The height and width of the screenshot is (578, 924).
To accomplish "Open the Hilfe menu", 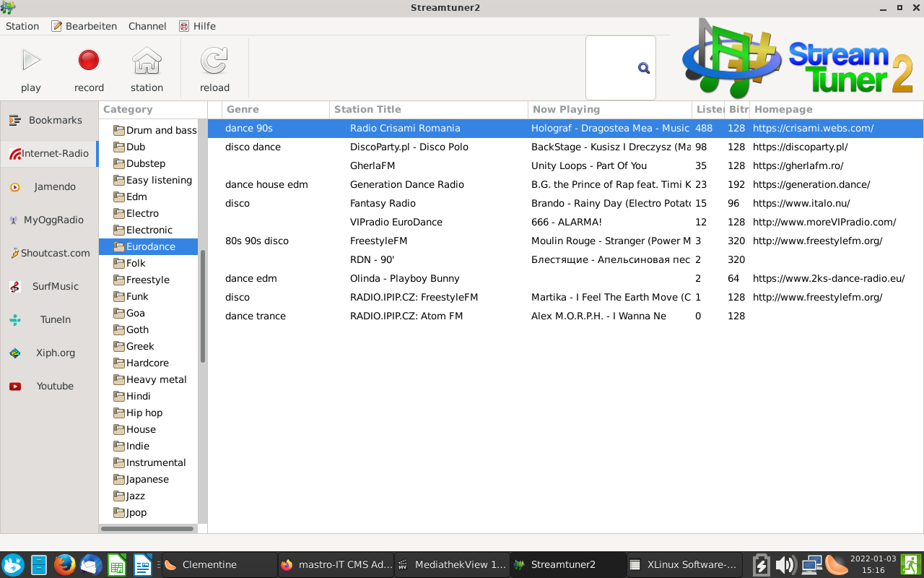I will 197,26.
